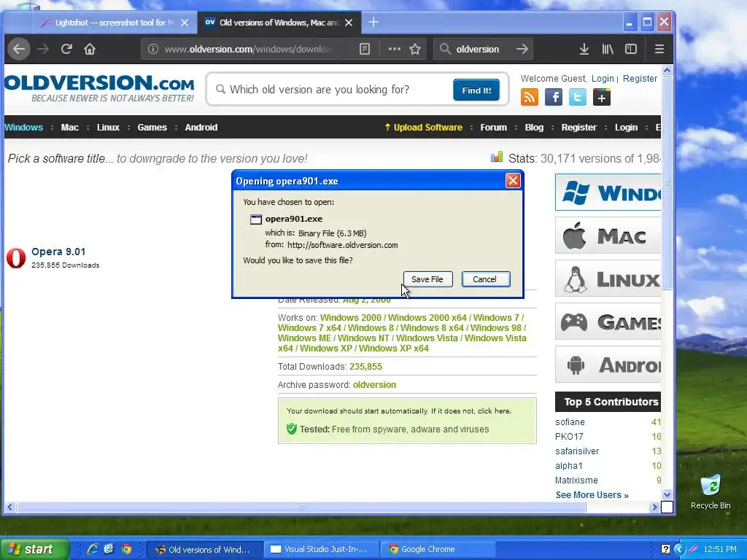Submit the oldversion search with arrow

coord(522,49)
